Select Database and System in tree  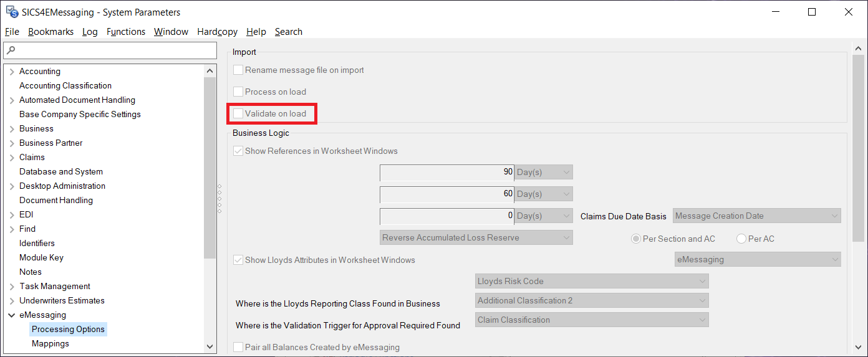(61, 172)
